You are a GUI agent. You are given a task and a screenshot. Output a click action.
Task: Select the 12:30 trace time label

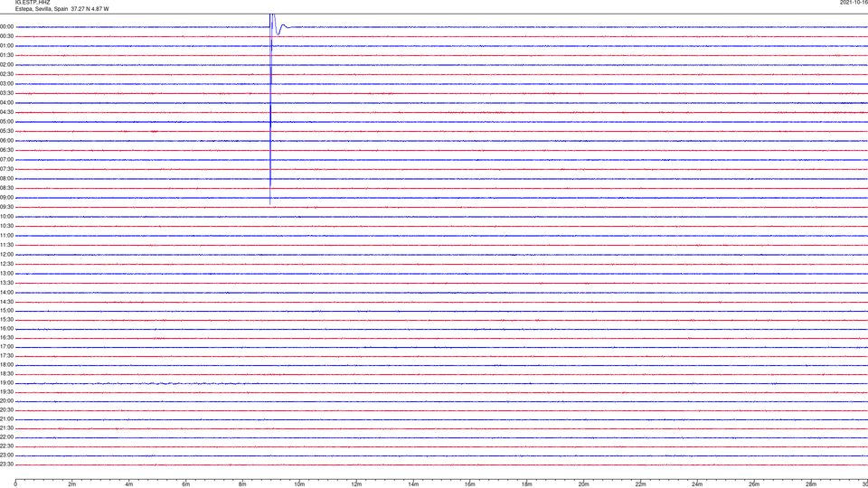pyautogui.click(x=6, y=264)
